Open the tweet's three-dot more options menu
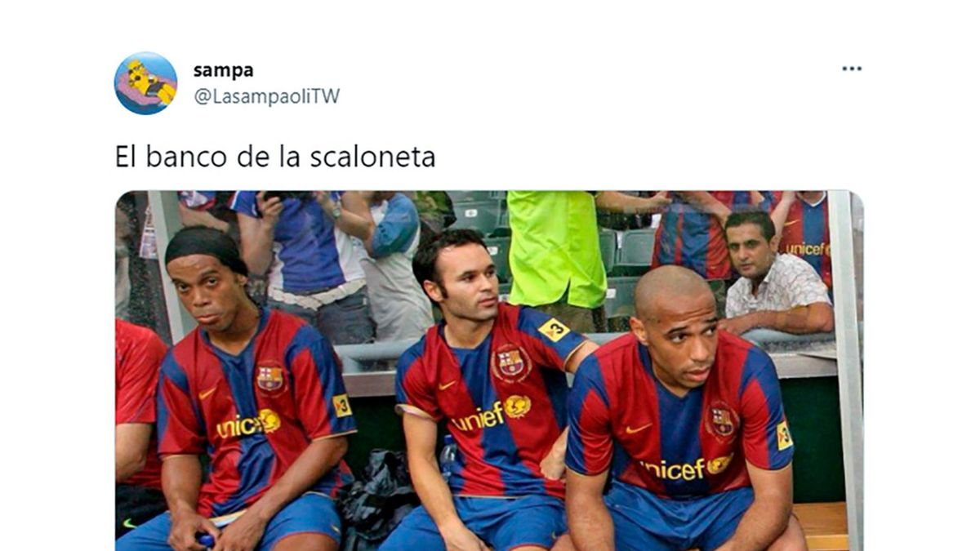The height and width of the screenshot is (551, 980). (x=852, y=69)
